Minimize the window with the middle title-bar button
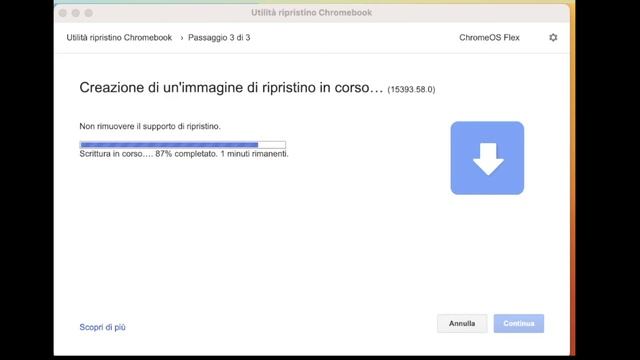 pyautogui.click(x=76, y=13)
